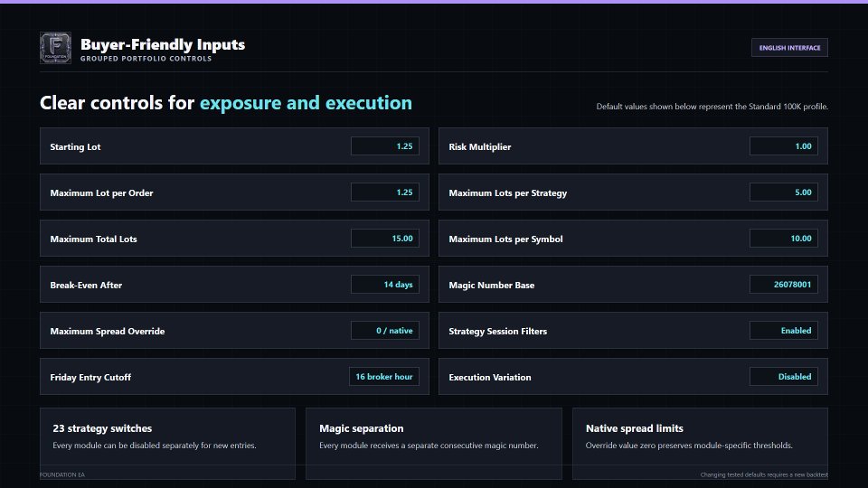The height and width of the screenshot is (488, 868).
Task: Click the Maximum Total Lots field
Action: point(385,238)
